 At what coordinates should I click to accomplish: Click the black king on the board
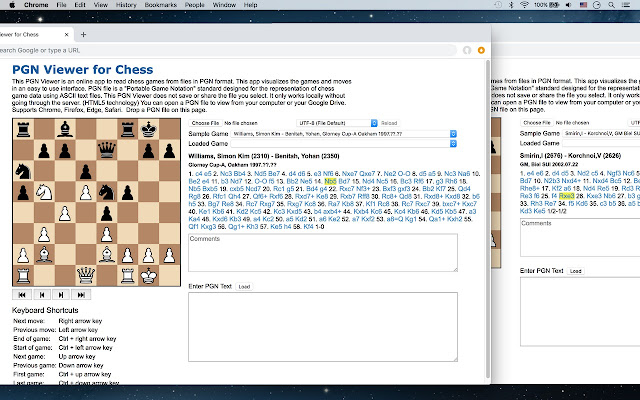tap(149, 129)
